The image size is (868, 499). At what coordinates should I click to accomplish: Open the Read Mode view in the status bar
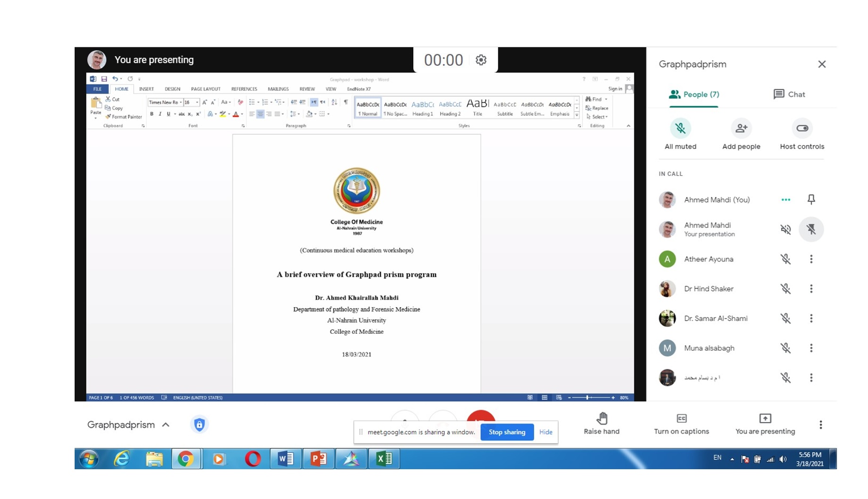coord(530,397)
